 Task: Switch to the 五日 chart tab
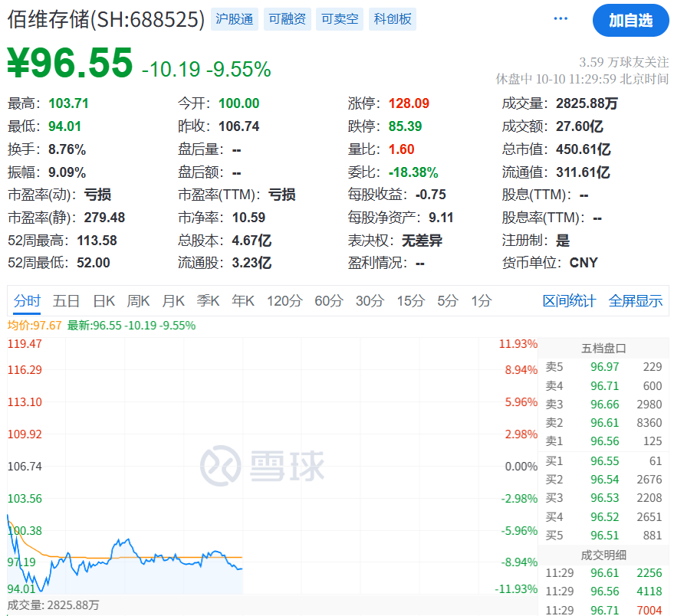[x=66, y=301]
